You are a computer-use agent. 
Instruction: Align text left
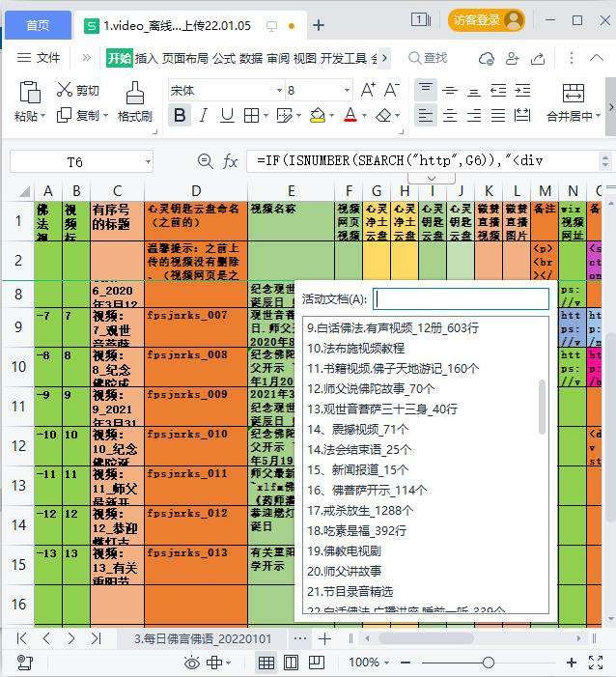(426, 115)
